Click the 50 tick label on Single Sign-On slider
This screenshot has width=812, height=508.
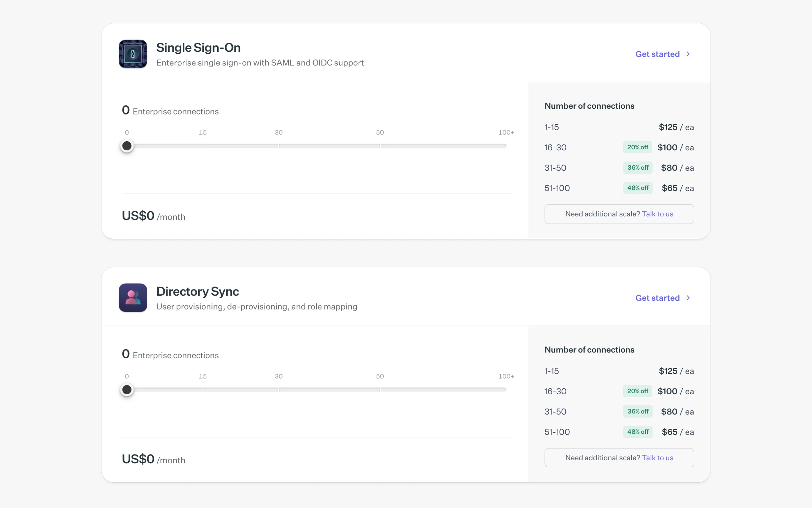380,132
